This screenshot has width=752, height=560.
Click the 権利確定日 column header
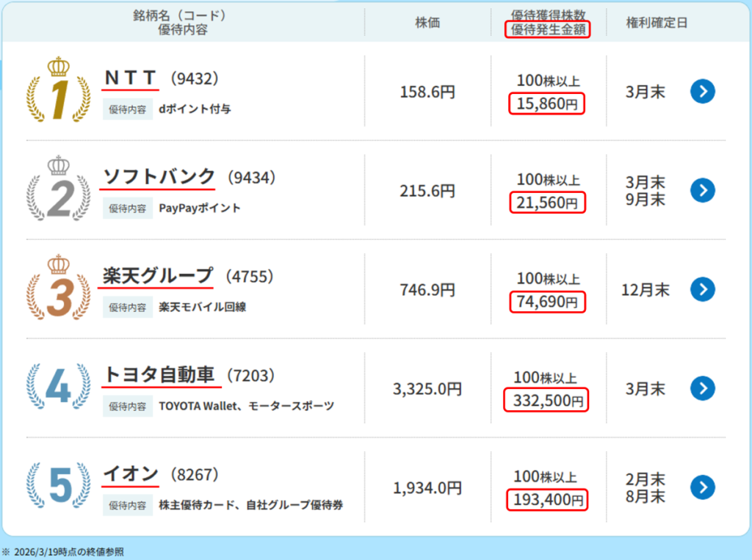pos(655,22)
